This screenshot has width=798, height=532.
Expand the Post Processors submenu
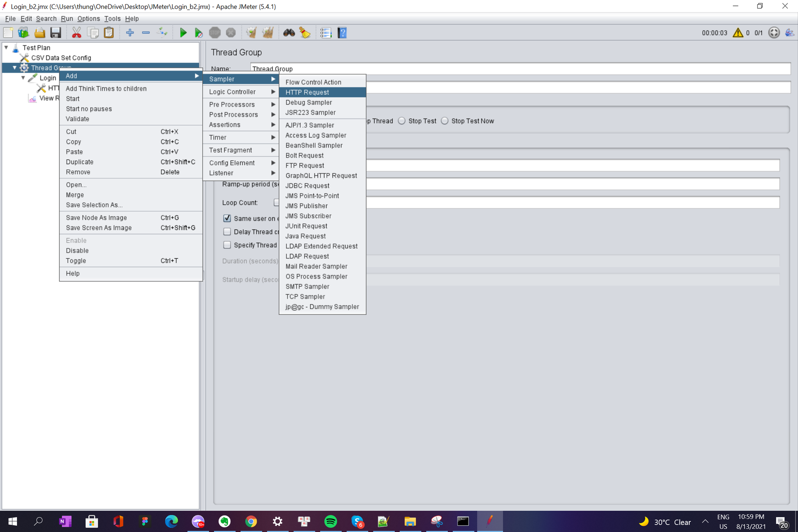point(242,115)
